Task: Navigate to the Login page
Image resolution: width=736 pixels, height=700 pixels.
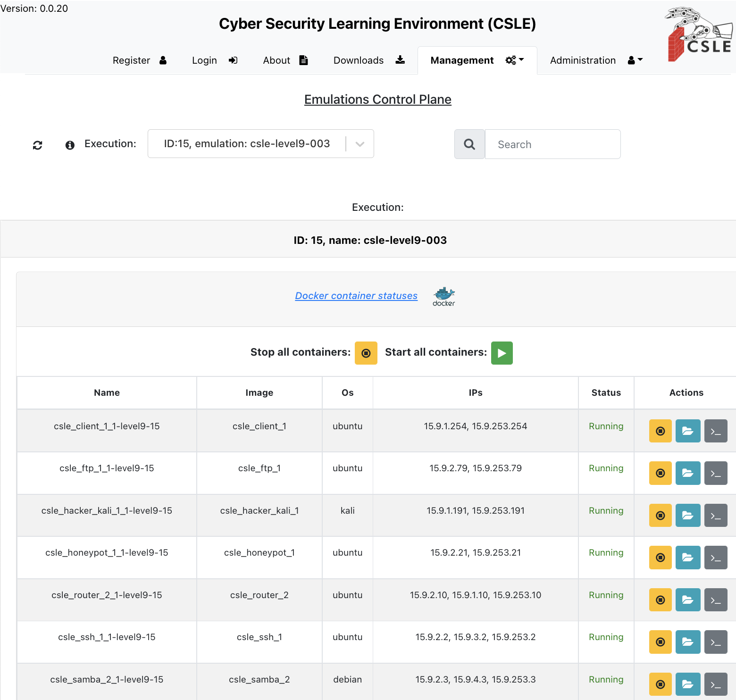Action: point(214,60)
